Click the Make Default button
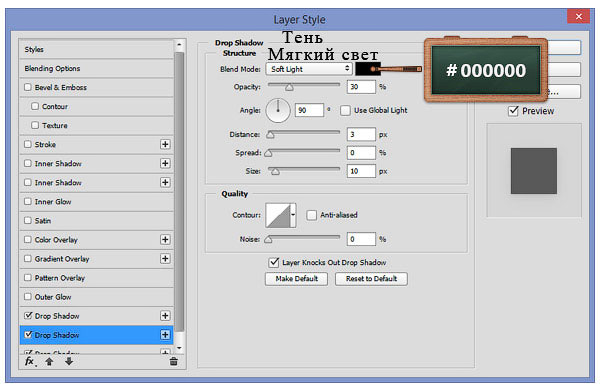The height and width of the screenshot is (390, 600). coord(297,279)
